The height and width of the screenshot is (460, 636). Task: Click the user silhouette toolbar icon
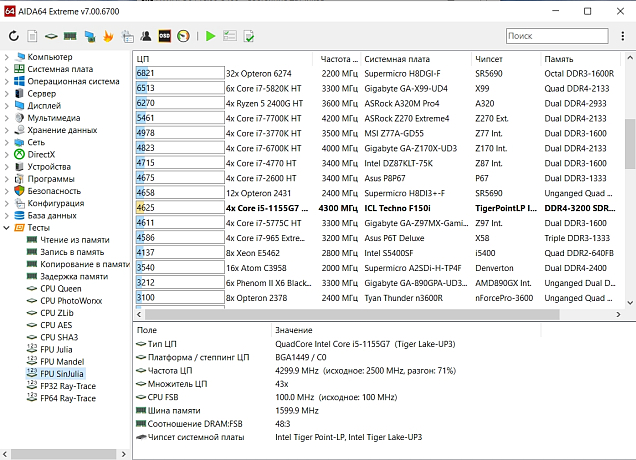tap(146, 36)
